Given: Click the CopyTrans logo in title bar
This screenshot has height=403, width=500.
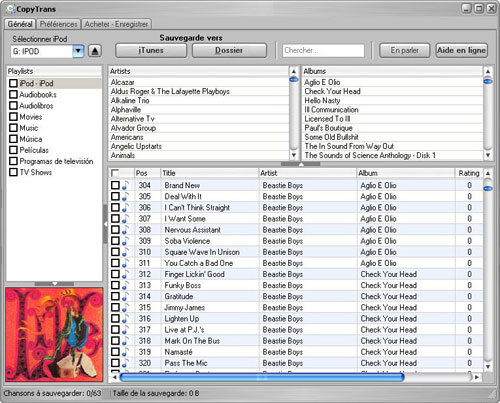Looking at the screenshot, I should (x=11, y=9).
